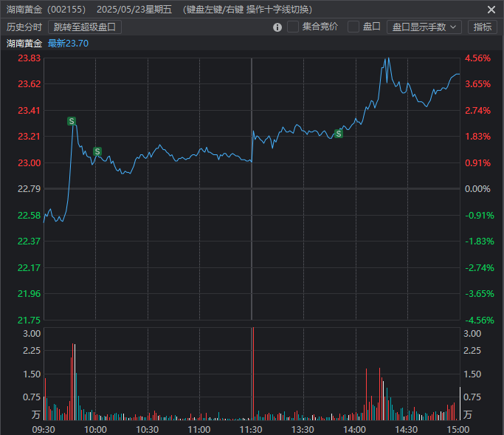This screenshot has height=435, width=504.
Task: Click the 跳转至超级盘口 button
Action: click(85, 27)
